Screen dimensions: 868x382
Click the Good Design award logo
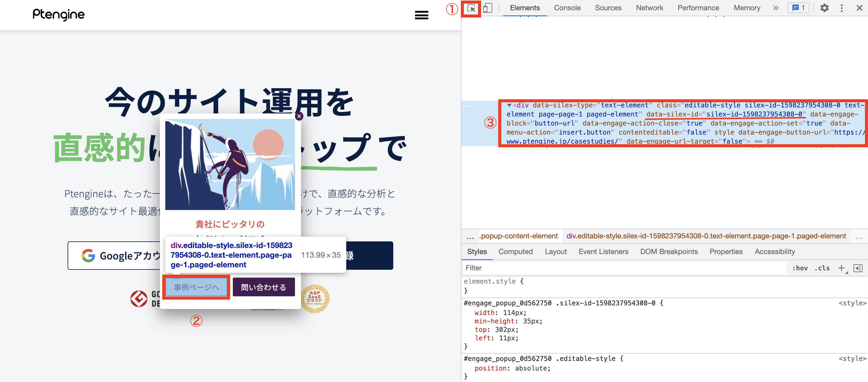145,299
